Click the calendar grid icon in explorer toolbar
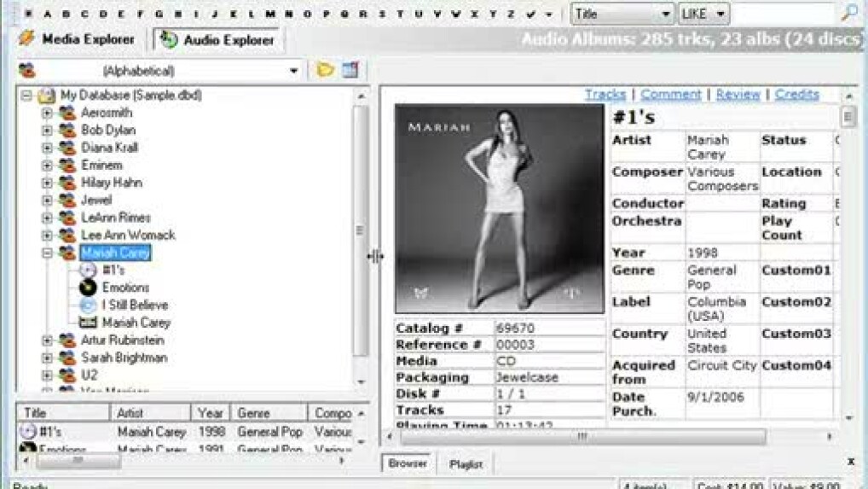868x489 pixels. tap(350, 70)
